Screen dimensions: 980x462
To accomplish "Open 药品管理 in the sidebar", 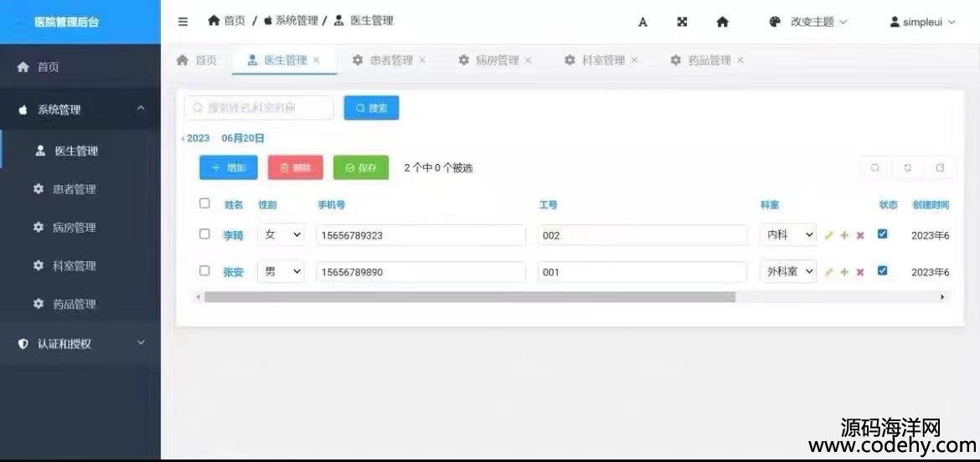I will coord(74,305).
